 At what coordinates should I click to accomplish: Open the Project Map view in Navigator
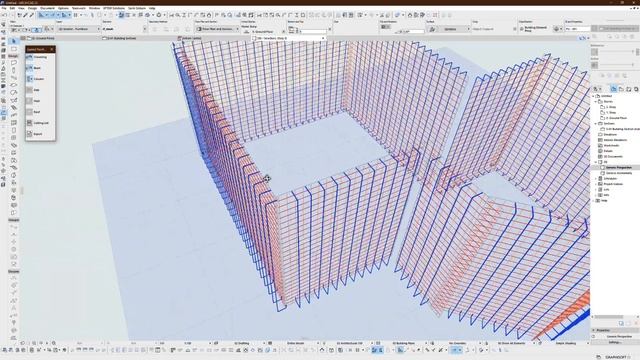[613, 89]
